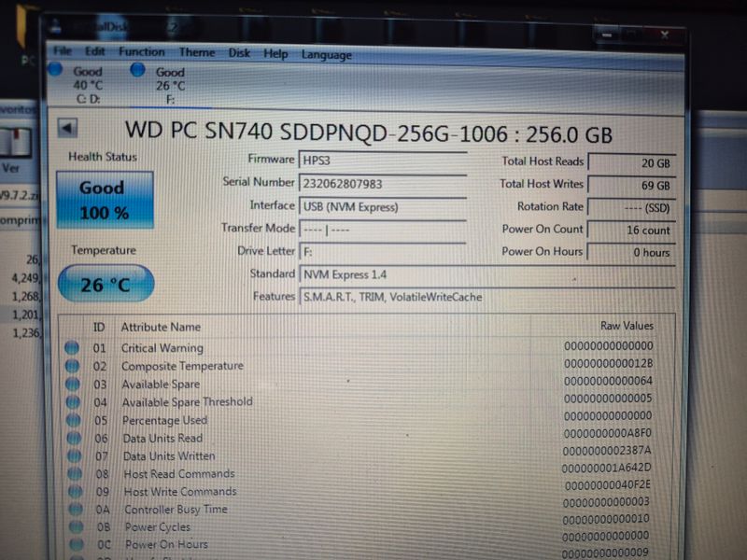Screen dimensions: 747x560
Task: Click status icon of Percentage Used row
Action: (74, 420)
